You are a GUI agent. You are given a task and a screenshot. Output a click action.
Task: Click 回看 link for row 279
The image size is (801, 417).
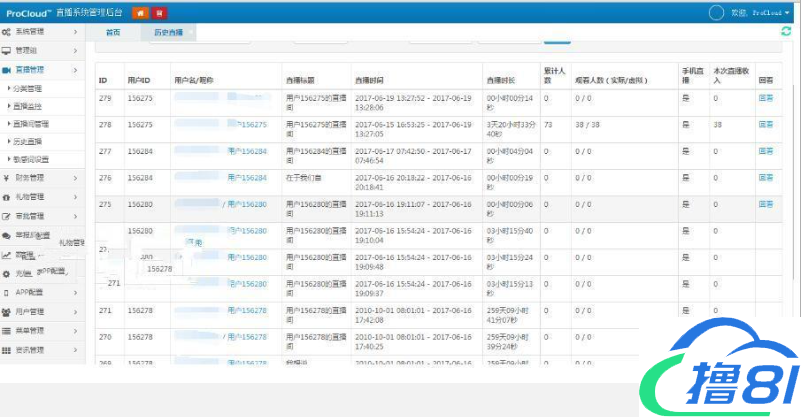766,98
